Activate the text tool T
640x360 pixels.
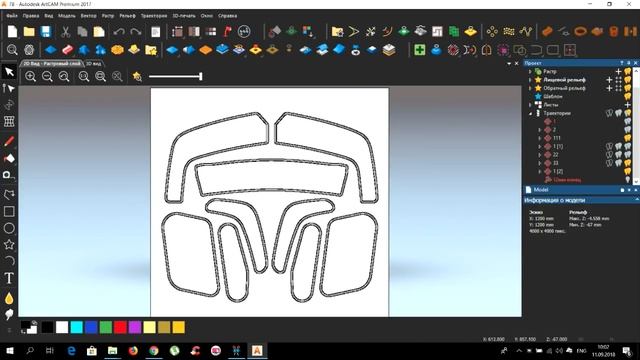click(9, 278)
